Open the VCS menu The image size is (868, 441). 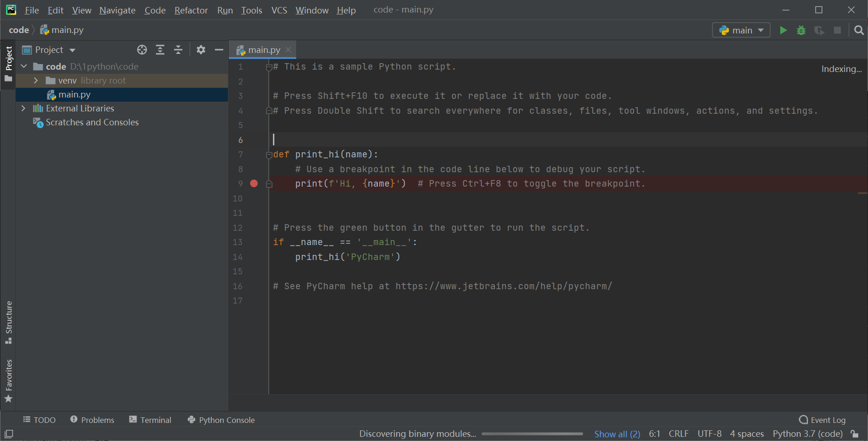point(279,10)
